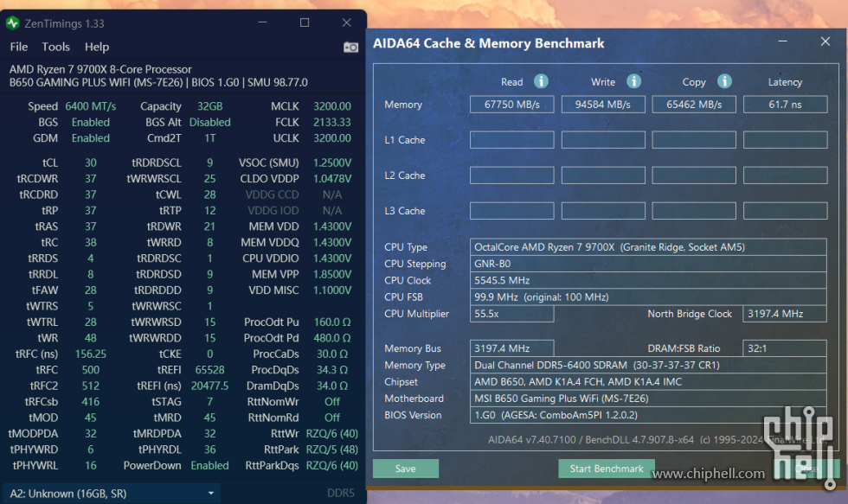The height and width of the screenshot is (504, 848).
Task: Click the empty L3 Cache Copy field
Action: point(694,211)
